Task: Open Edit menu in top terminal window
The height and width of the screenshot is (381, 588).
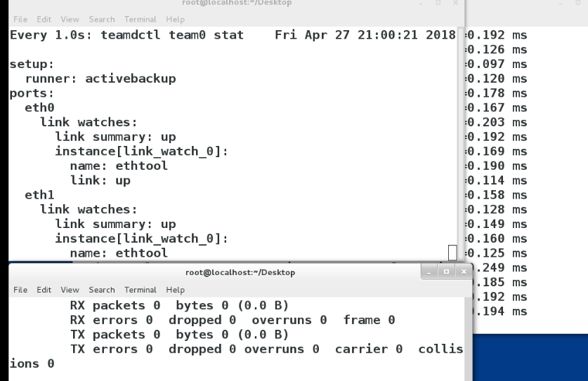Action: click(x=44, y=19)
